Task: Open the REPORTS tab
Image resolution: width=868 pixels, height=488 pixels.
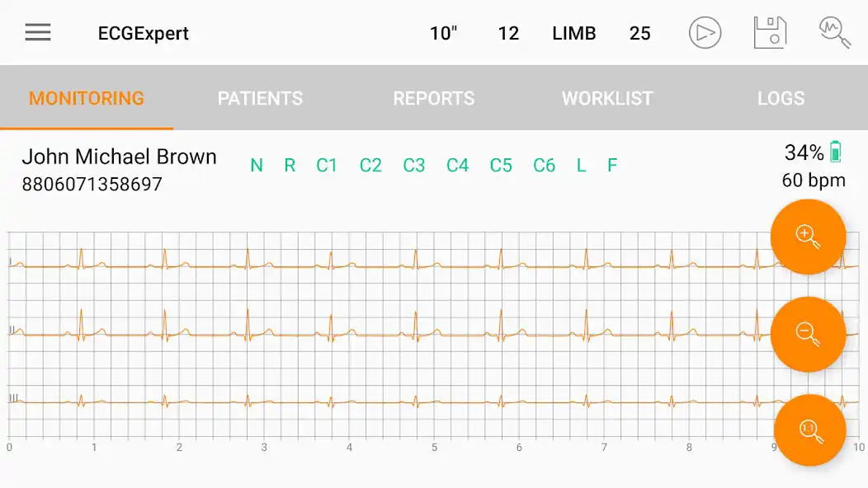Action: click(433, 98)
